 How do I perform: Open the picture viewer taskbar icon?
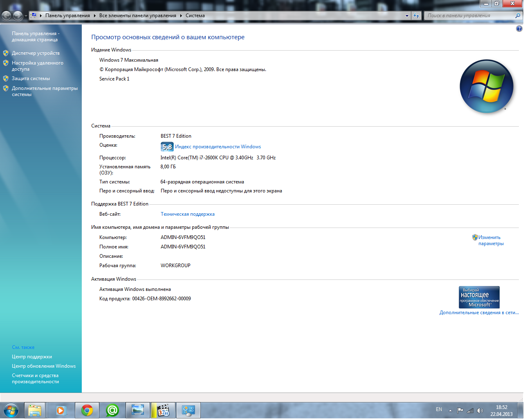click(138, 411)
